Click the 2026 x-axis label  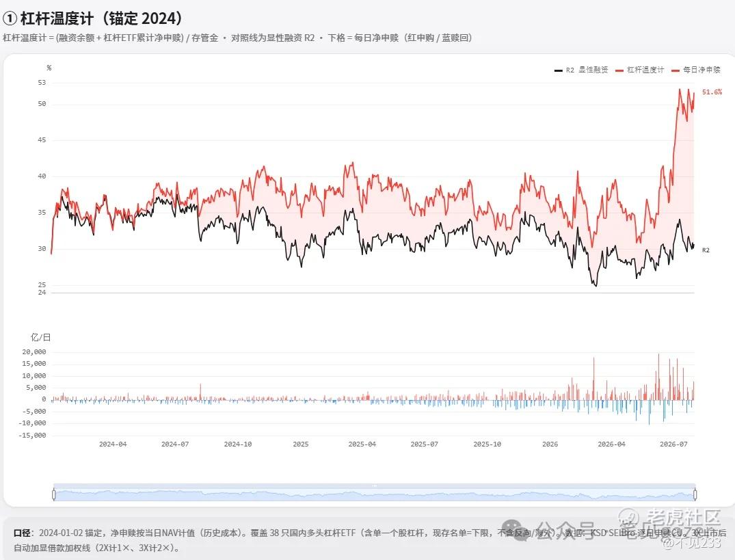click(x=550, y=444)
